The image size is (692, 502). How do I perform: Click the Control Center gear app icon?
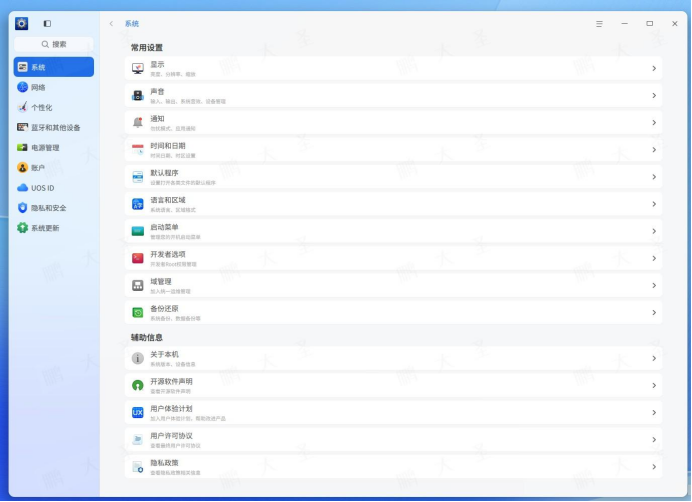[x=22, y=23]
